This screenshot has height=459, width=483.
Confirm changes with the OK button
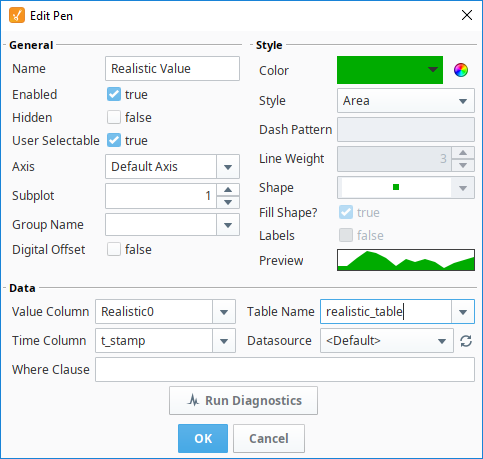pos(203,438)
